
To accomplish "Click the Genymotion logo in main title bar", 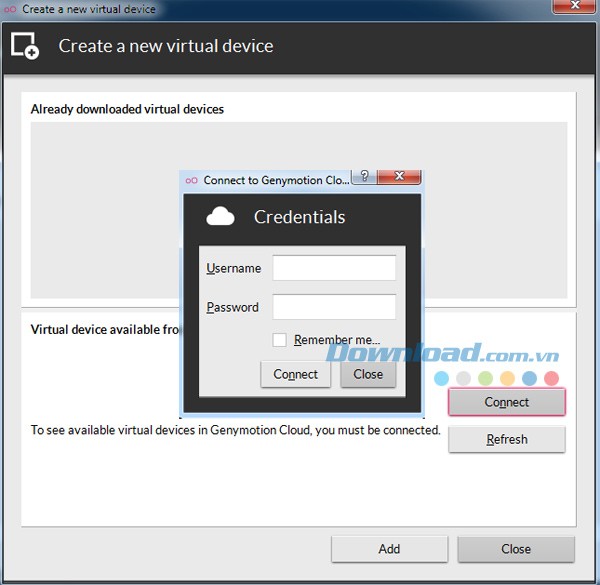I will coord(10,9).
